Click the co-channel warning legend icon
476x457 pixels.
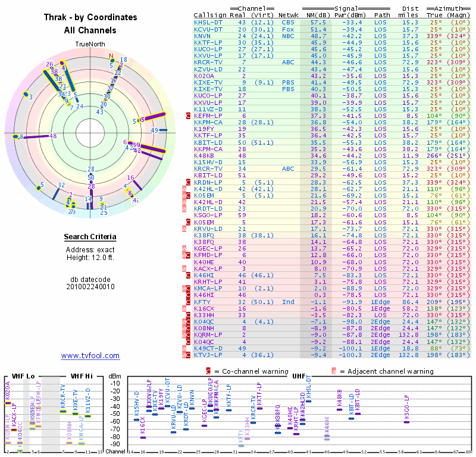[x=208, y=371]
